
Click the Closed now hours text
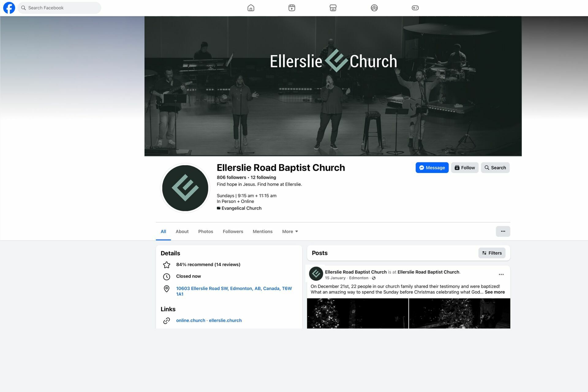pos(188,276)
